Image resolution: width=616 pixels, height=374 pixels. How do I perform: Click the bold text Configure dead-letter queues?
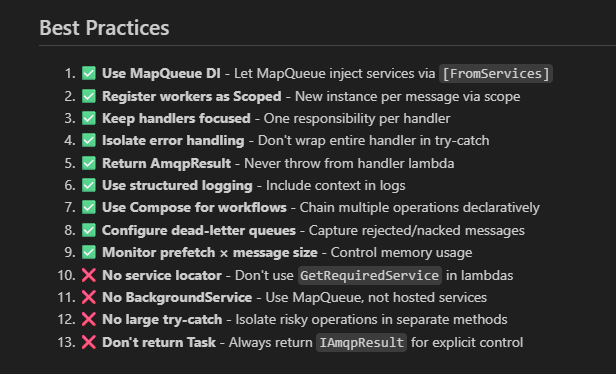coord(199,230)
